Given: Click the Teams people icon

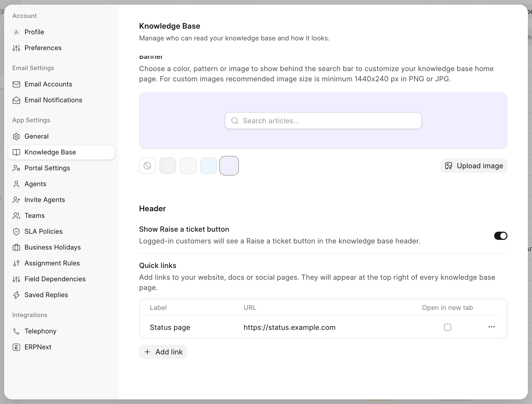Looking at the screenshot, I should [16, 216].
